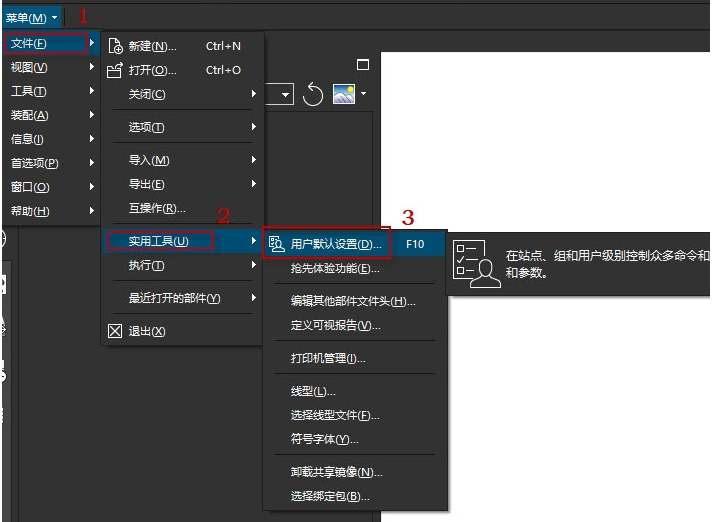
Task: Click the maximize panel square icon
Action: pyautogui.click(x=363, y=65)
